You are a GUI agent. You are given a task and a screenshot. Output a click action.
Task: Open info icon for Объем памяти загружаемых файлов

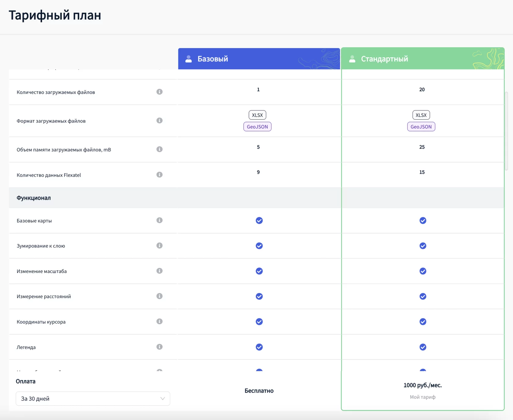[159, 149]
